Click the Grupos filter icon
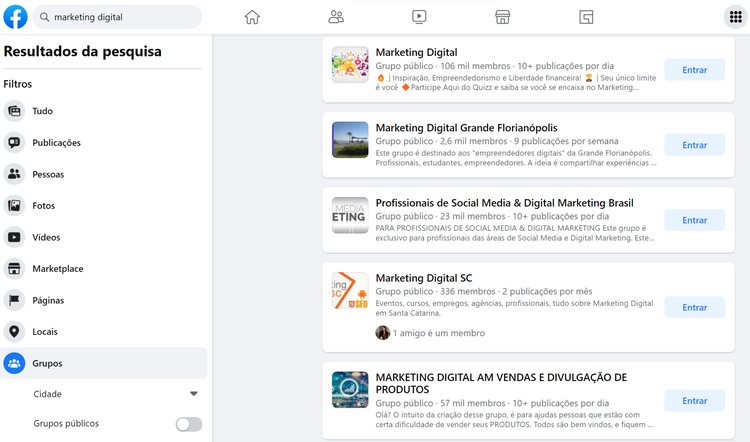Image resolution: width=750 pixels, height=442 pixels. pos(14,363)
